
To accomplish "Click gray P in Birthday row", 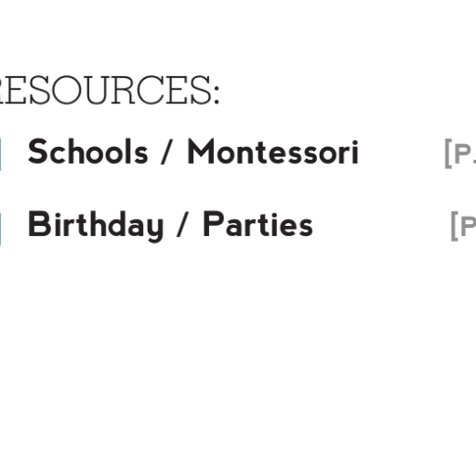I will click(469, 227).
